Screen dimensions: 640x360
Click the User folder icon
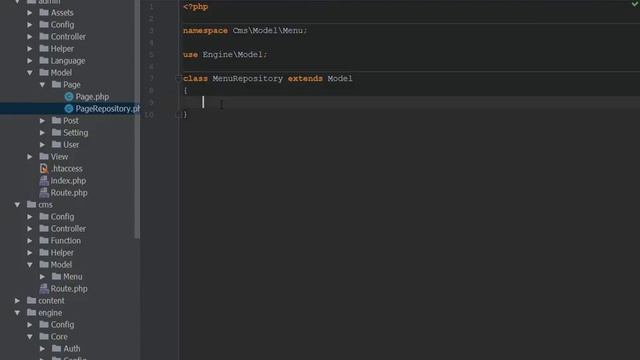pos(57,144)
